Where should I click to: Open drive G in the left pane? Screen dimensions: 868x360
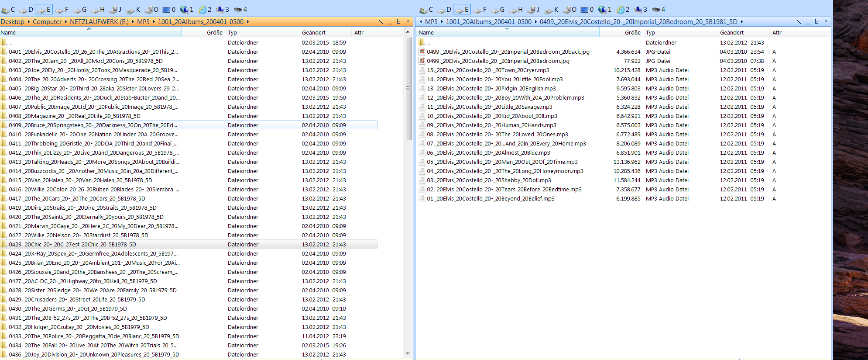pyautogui.click(x=80, y=9)
